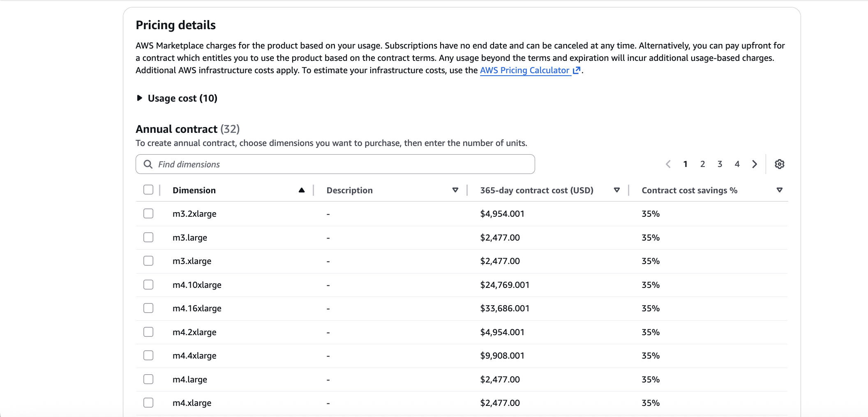Open the AWS Pricing Calculator link

(524, 70)
